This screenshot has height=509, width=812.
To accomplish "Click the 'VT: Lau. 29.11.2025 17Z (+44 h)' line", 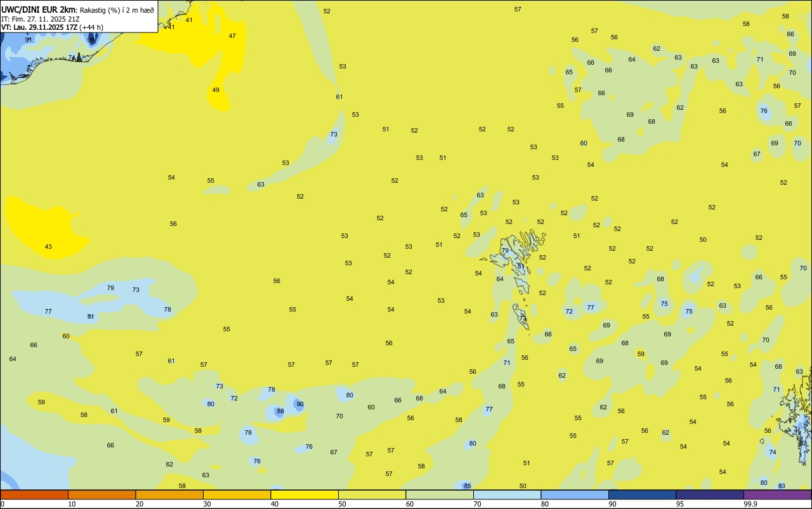I will point(52,27).
